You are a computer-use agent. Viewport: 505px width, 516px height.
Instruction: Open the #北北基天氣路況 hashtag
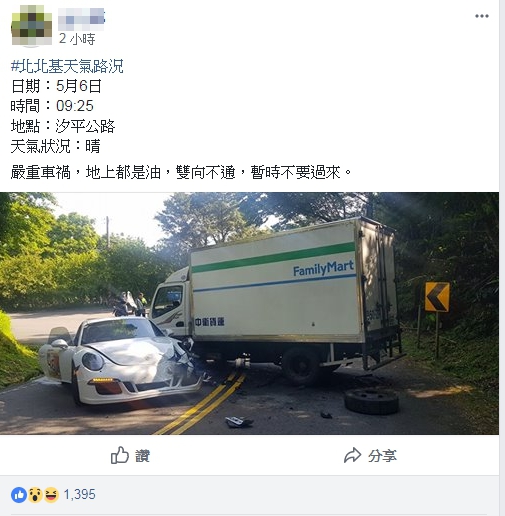[67, 66]
